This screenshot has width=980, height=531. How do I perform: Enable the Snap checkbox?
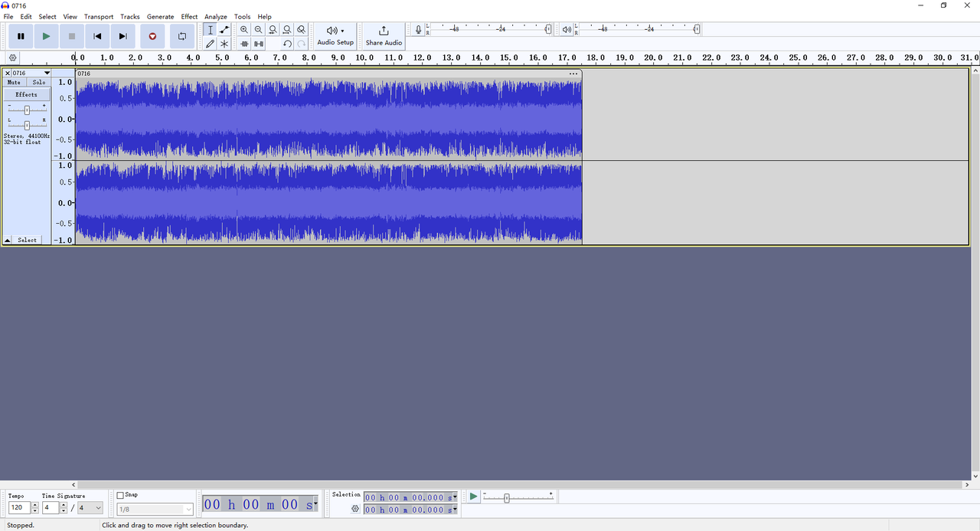click(x=120, y=495)
